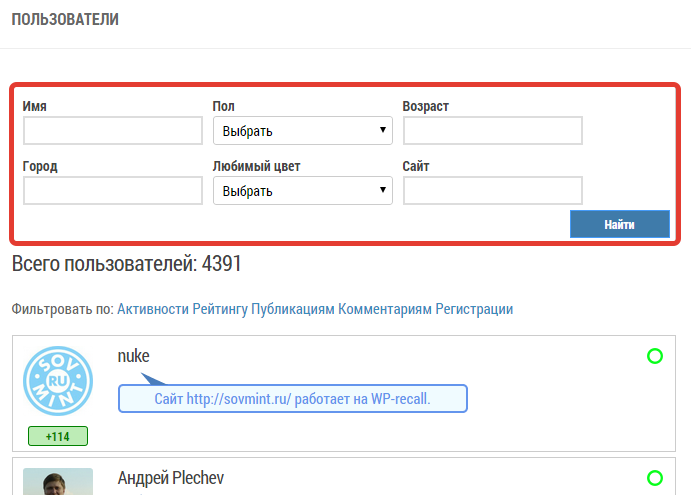This screenshot has height=495, width=691.
Task: Click nuke's status message bubble
Action: (x=292, y=399)
